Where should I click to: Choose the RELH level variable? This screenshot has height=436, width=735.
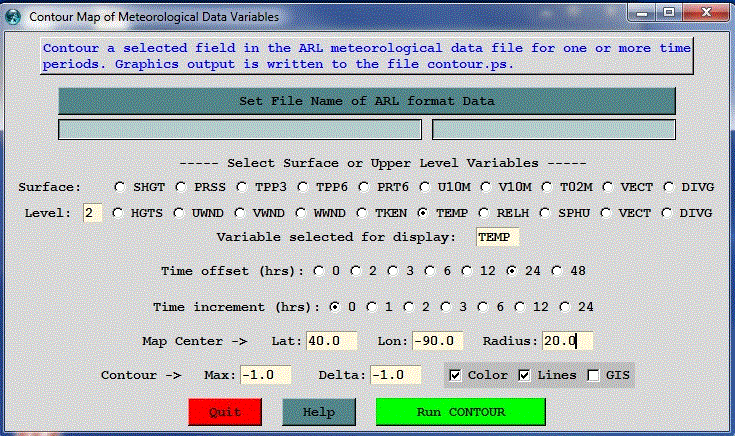pos(485,212)
